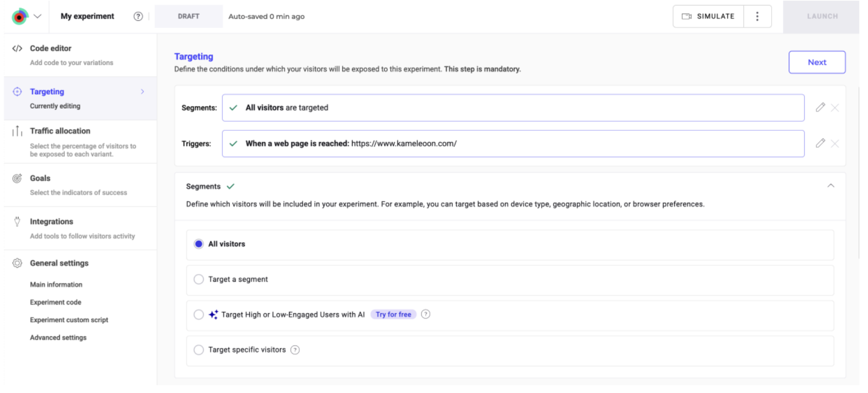Open the Code editor section
Viewport: 868px width, 393px height.
[81, 55]
